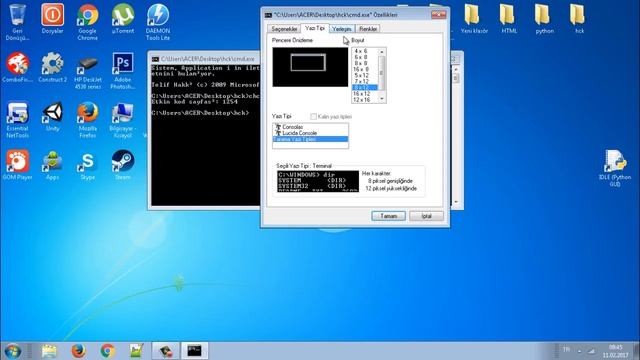Launch the Steam desktop shortcut
The width and height of the screenshot is (640, 360).
123,164
